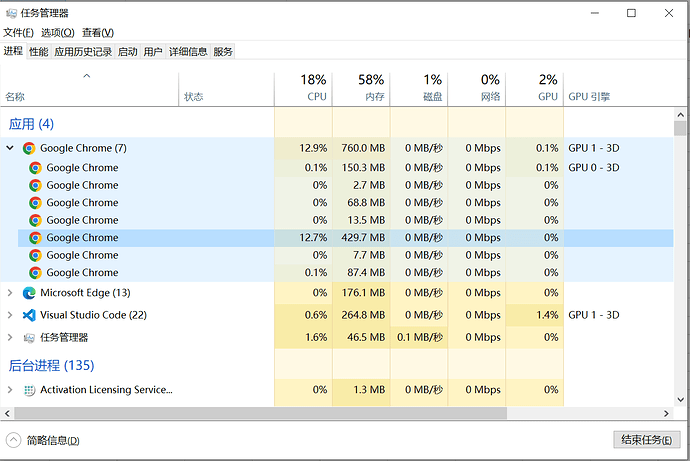The height and width of the screenshot is (461, 690).
Task: Click the Microsoft Edge app icon
Action: 29,293
